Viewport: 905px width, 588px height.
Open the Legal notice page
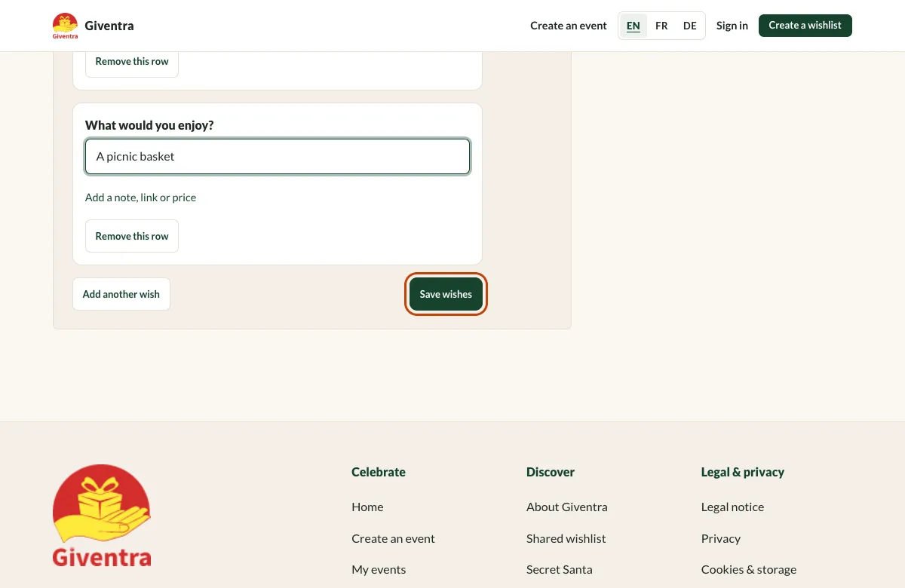point(732,507)
